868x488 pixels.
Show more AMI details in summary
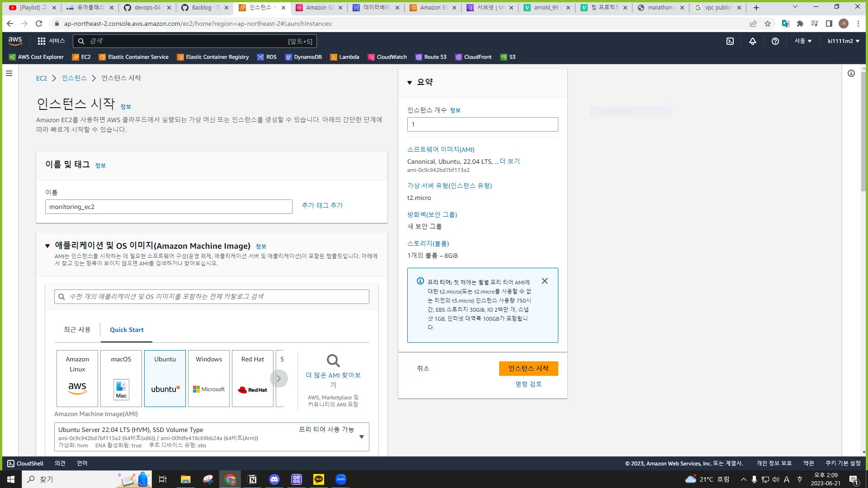(510, 161)
